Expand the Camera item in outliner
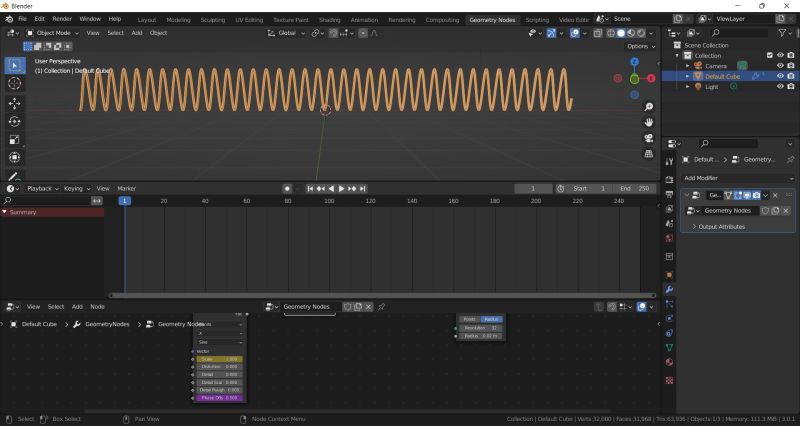The width and height of the screenshot is (800, 426). click(x=687, y=66)
